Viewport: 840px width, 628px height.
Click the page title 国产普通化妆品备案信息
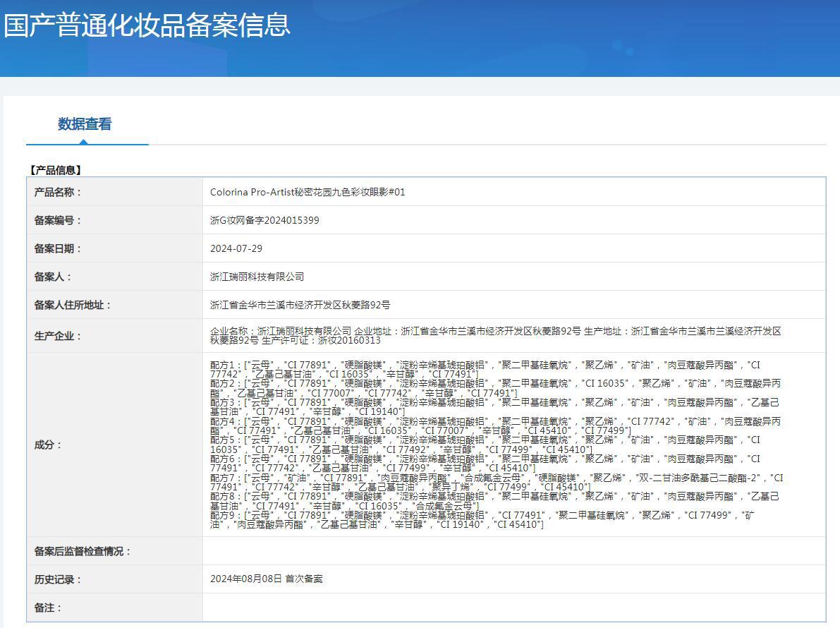point(147,25)
